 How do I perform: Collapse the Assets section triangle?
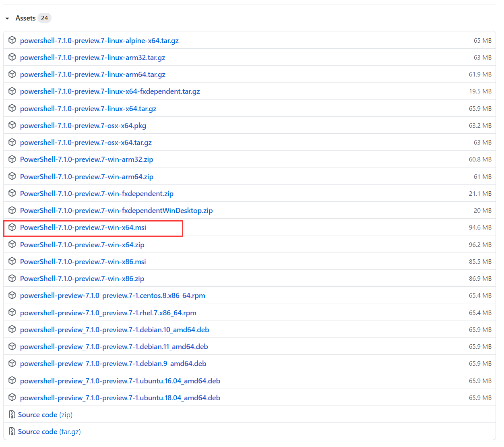[x=7, y=19]
